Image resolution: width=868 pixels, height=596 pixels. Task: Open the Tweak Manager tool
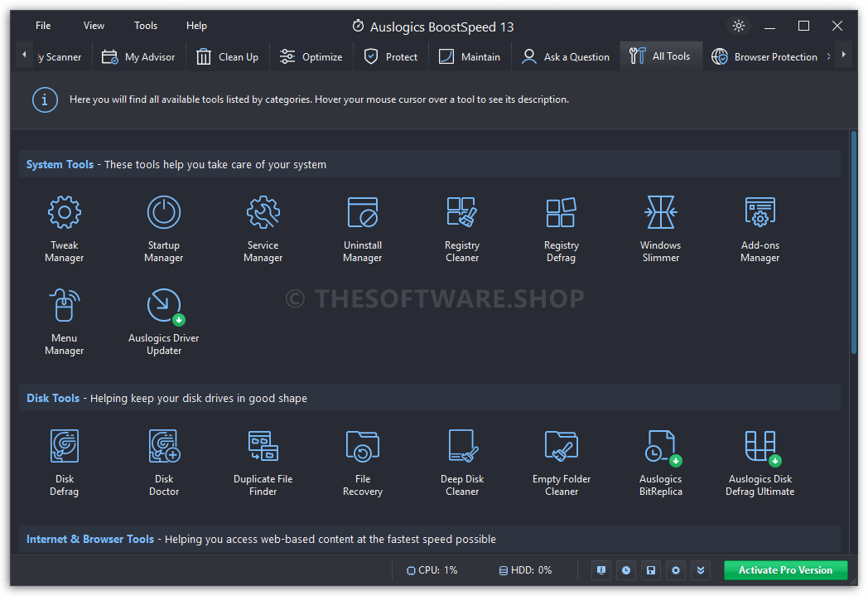pos(65,229)
